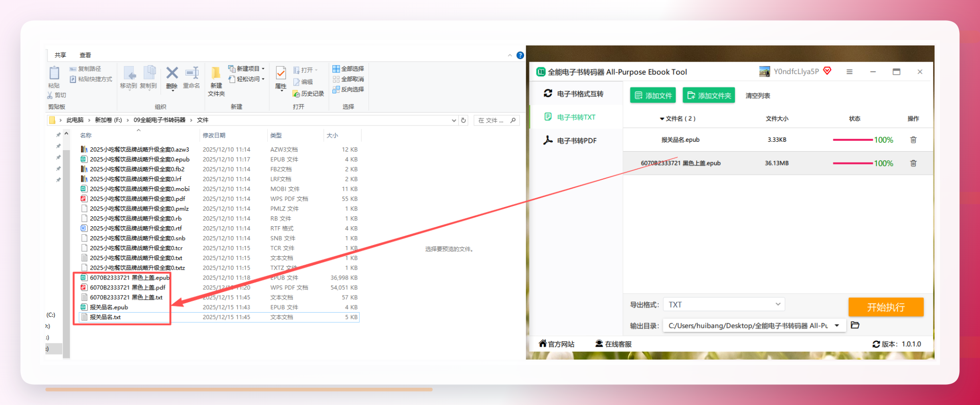Click the Rename icon in Explorer ribbon
The width and height of the screenshot is (980, 405).
click(x=192, y=73)
